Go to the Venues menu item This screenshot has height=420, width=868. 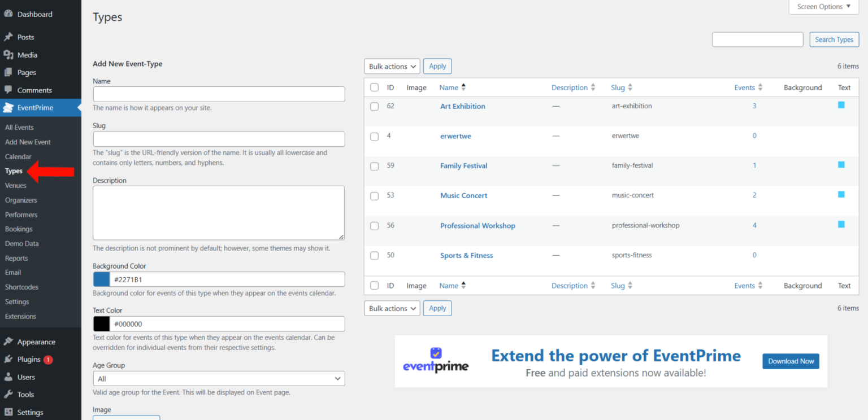tap(16, 185)
